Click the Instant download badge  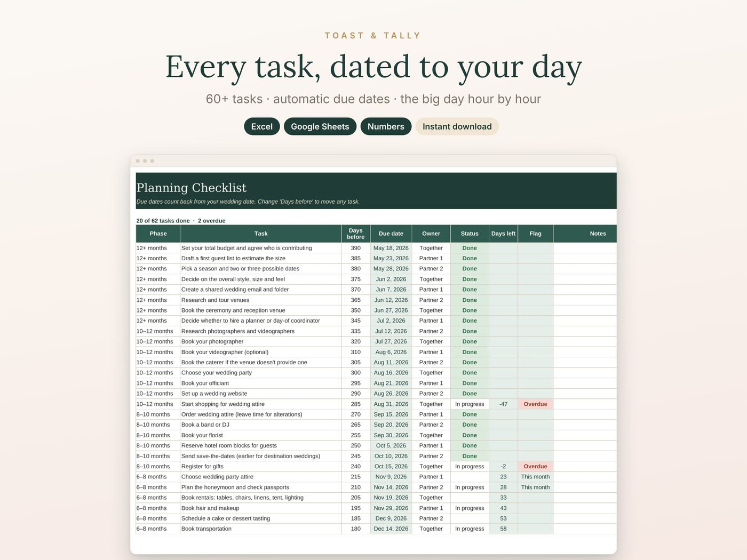pos(457,126)
